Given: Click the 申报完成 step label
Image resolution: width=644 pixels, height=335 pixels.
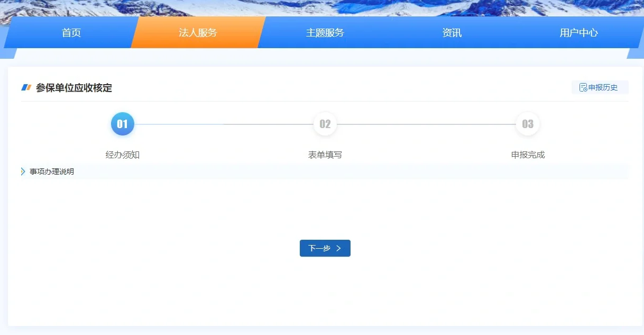Looking at the screenshot, I should click(x=527, y=155).
